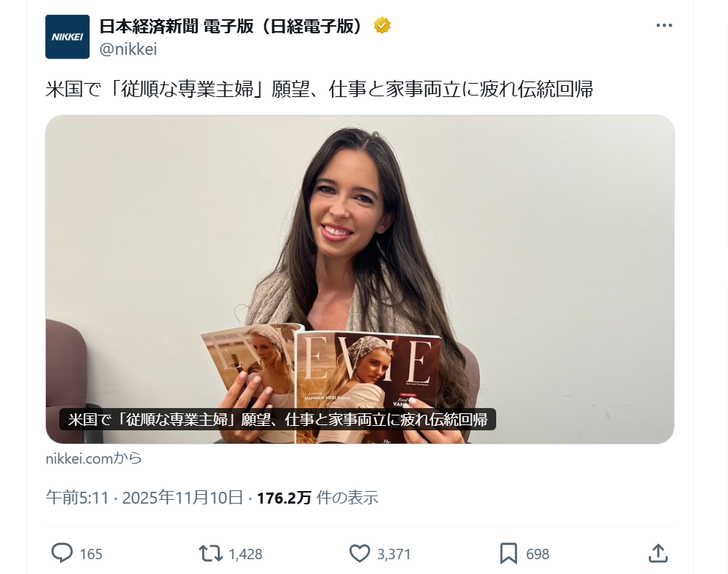Click the headline caption overlay on image
728x574 pixels.
[x=278, y=419]
